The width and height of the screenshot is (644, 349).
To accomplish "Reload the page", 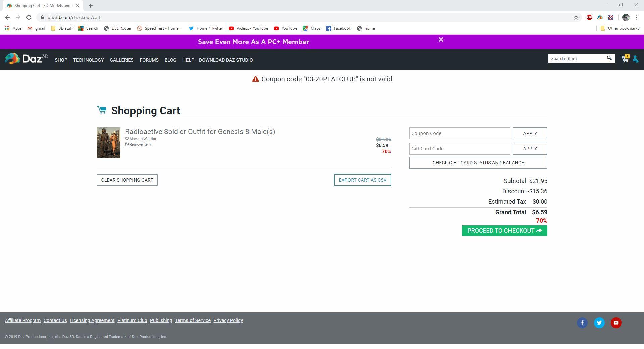I will click(29, 17).
